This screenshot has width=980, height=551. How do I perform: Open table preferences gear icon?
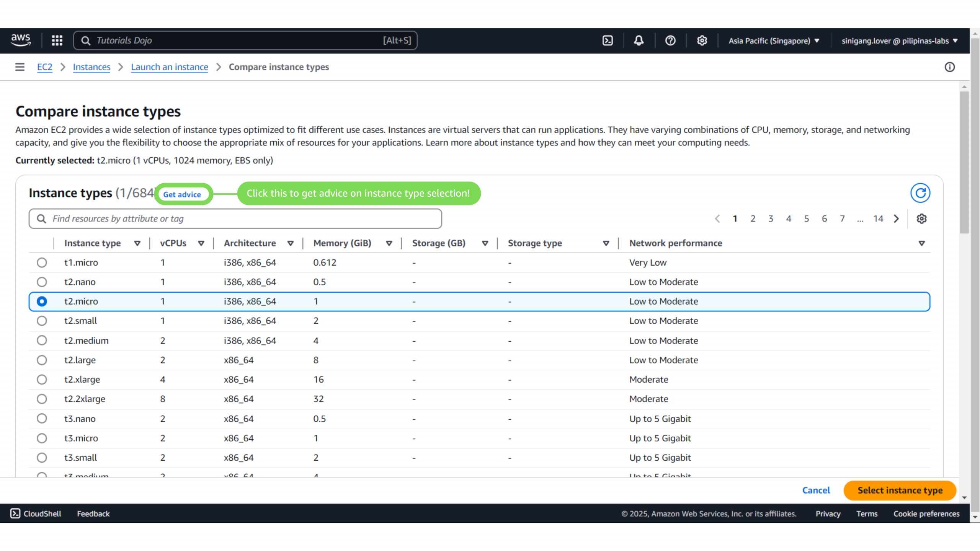tap(921, 218)
